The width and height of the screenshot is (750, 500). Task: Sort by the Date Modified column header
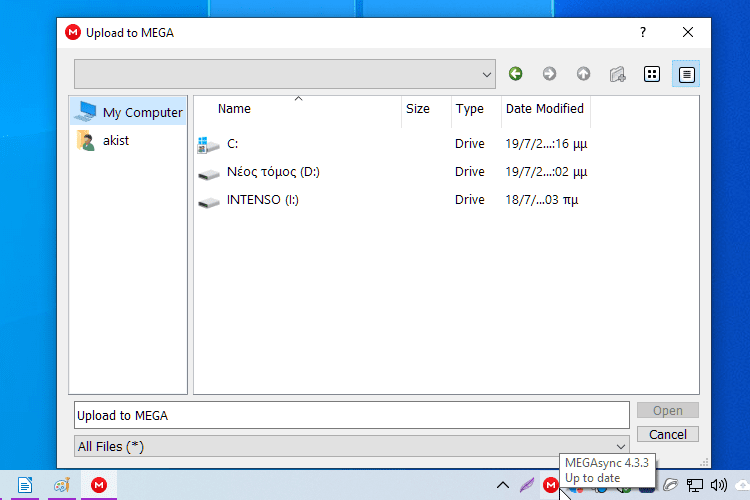(x=546, y=111)
